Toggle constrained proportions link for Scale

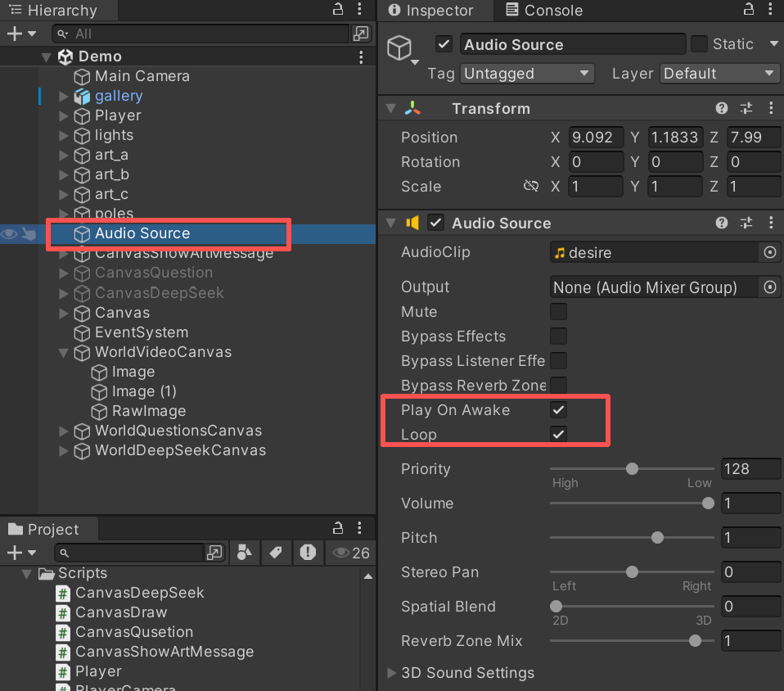point(531,186)
